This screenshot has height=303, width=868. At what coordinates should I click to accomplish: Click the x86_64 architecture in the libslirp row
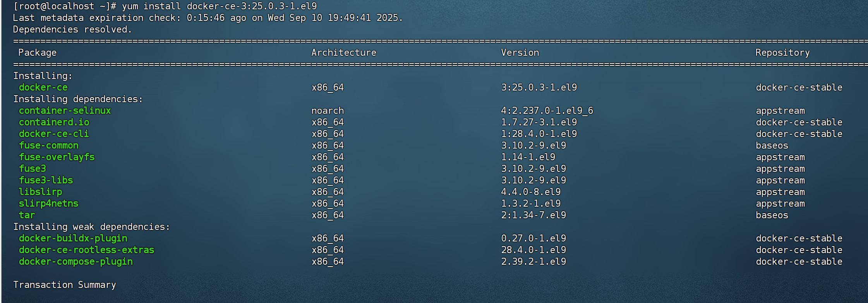click(328, 192)
